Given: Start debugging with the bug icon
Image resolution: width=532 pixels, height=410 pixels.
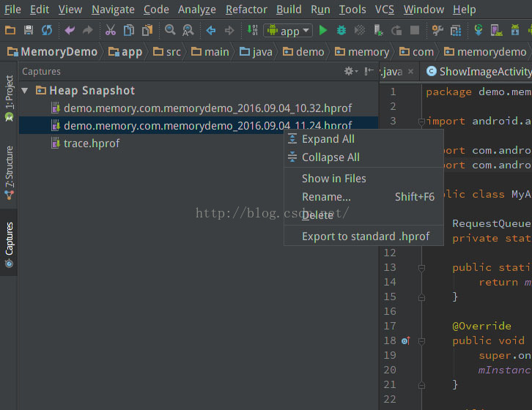Looking at the screenshot, I should [x=341, y=31].
